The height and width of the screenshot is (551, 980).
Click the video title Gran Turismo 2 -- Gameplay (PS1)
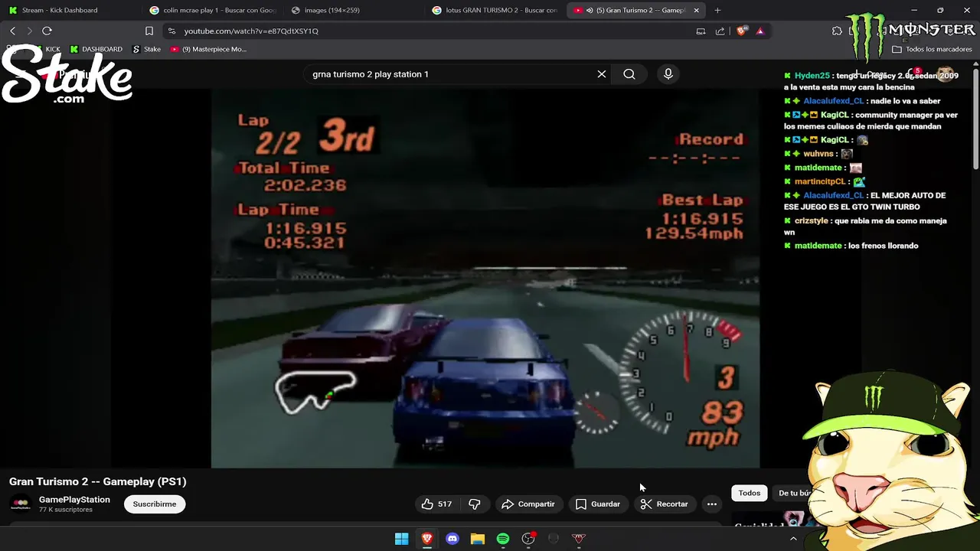[98, 481]
